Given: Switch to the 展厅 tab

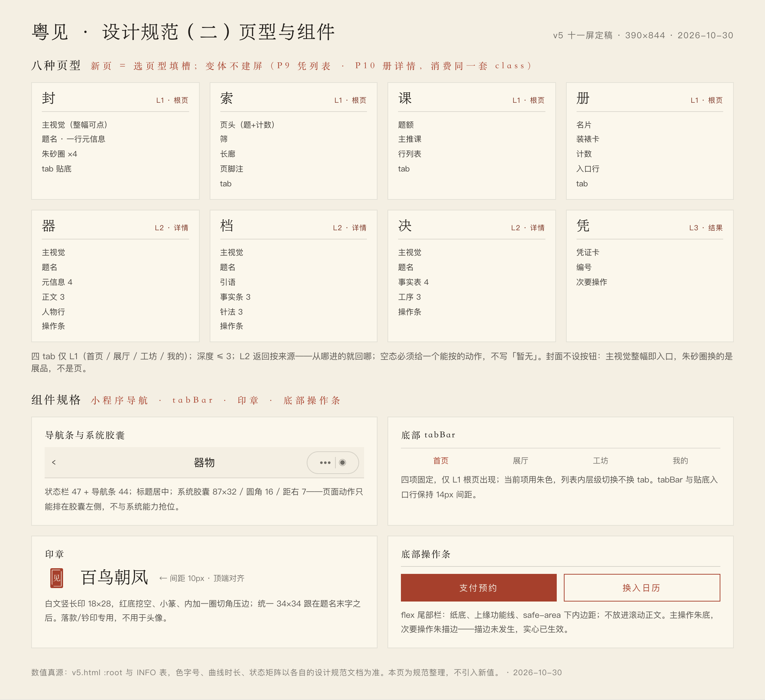Looking at the screenshot, I should (520, 461).
